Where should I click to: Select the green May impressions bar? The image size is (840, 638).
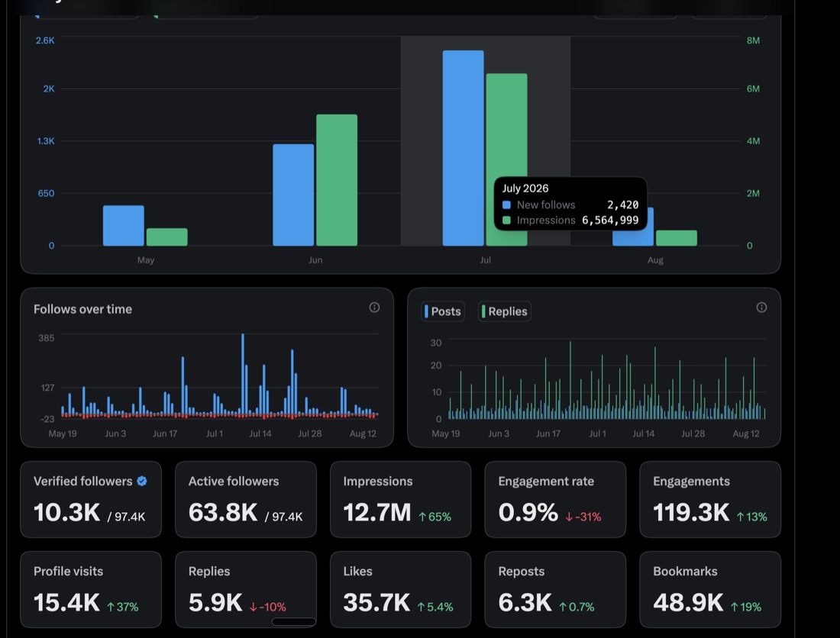click(x=166, y=237)
